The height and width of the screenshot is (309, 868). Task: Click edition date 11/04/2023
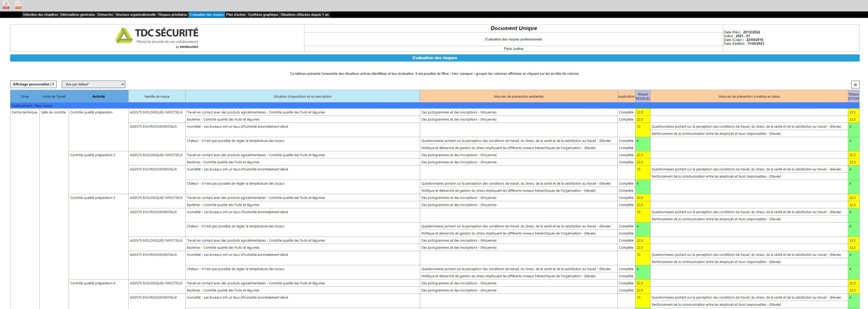tap(756, 43)
